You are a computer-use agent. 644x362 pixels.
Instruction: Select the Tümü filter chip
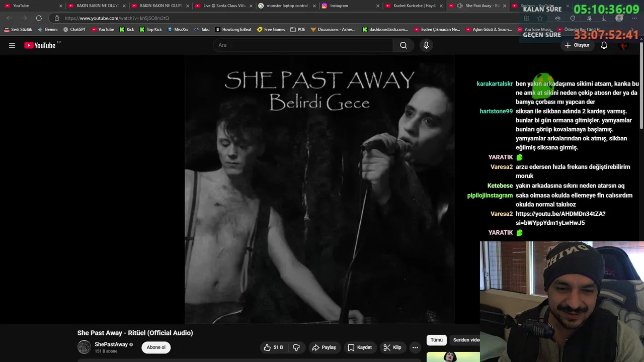[436, 340]
